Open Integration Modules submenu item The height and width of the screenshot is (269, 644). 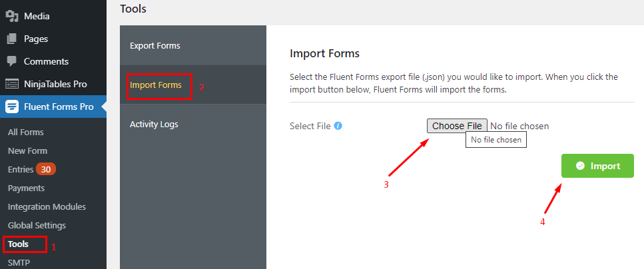pos(47,206)
